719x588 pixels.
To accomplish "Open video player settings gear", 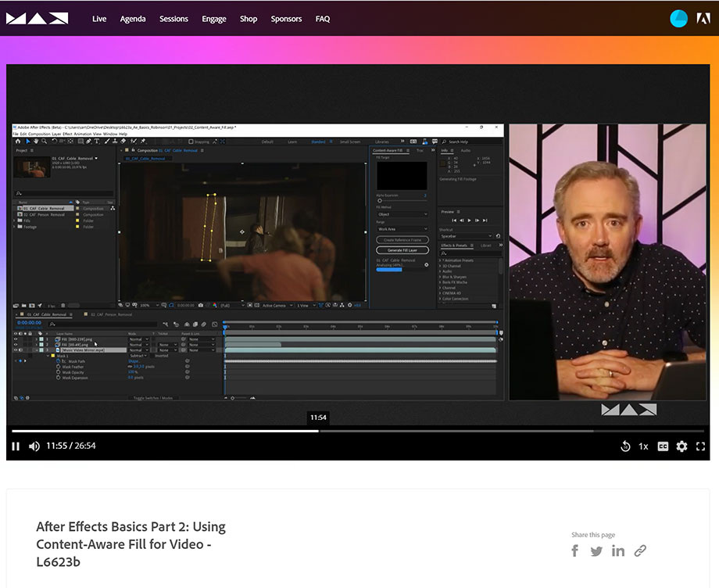I will (x=681, y=446).
